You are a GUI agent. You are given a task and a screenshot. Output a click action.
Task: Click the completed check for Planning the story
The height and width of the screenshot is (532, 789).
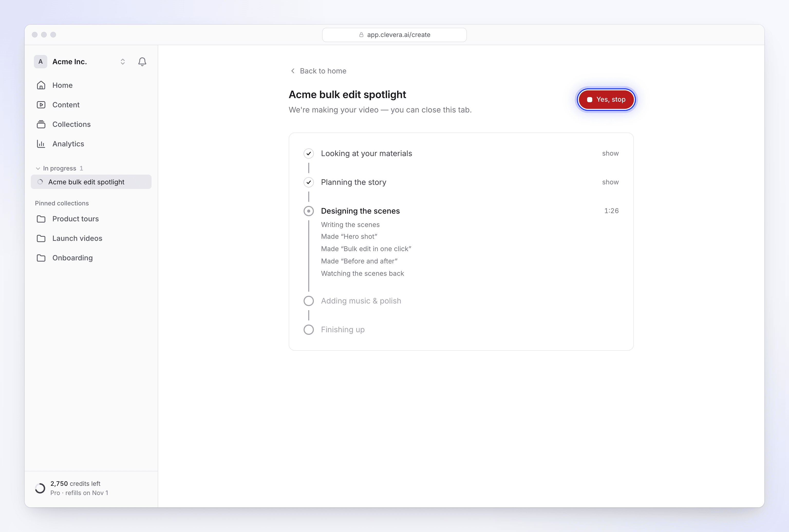(308, 182)
